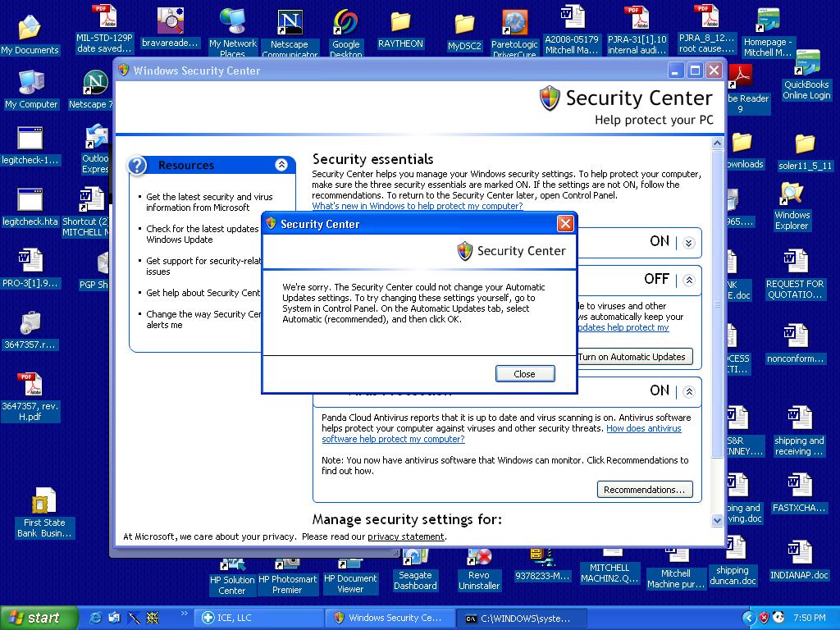The image size is (840, 630).
Task: Open legitcheck.hta file icon
Action: 30,208
